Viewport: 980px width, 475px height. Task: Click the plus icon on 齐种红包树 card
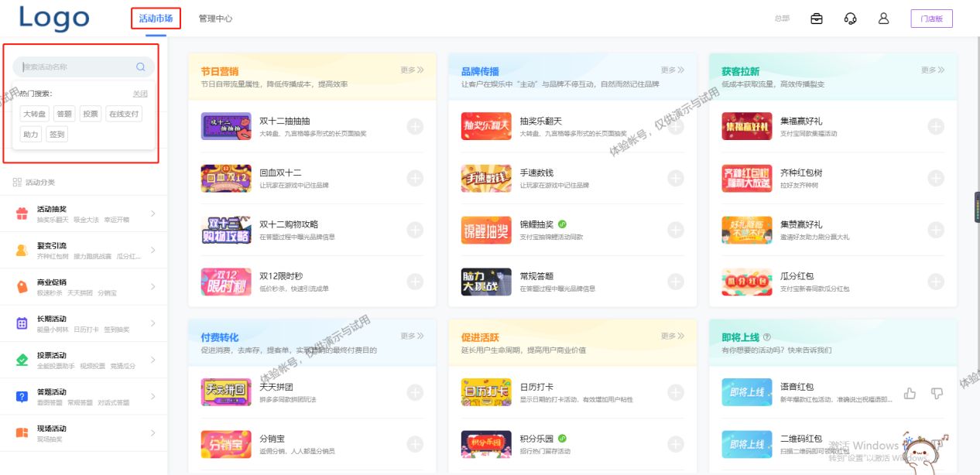(x=936, y=176)
